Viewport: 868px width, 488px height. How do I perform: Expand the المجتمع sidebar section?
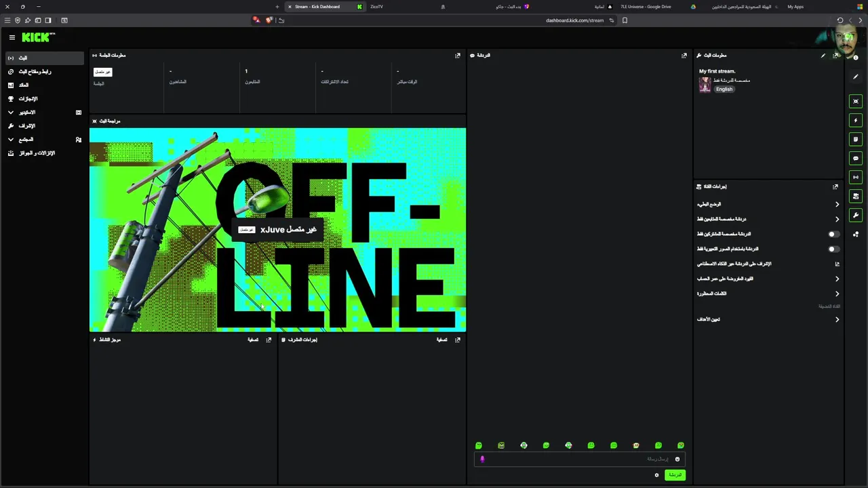point(44,139)
